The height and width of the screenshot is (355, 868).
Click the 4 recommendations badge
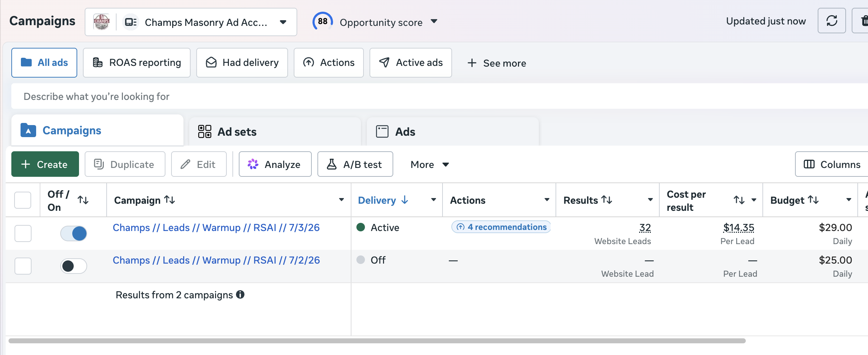point(501,227)
